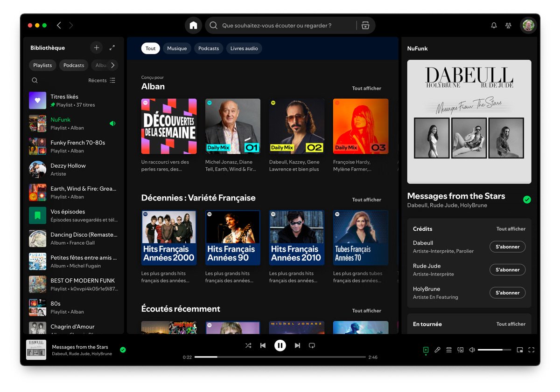Click green saved checkmark in bottom bar
The width and height of the screenshot is (560, 392).
(x=123, y=350)
